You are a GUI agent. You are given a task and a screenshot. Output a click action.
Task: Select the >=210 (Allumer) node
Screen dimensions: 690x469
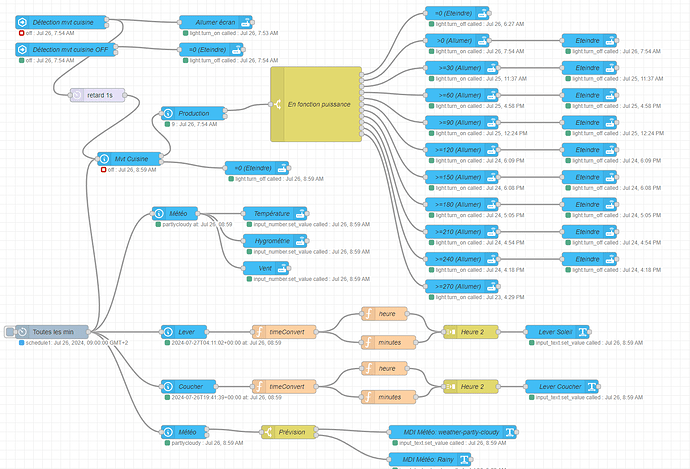[x=462, y=232]
